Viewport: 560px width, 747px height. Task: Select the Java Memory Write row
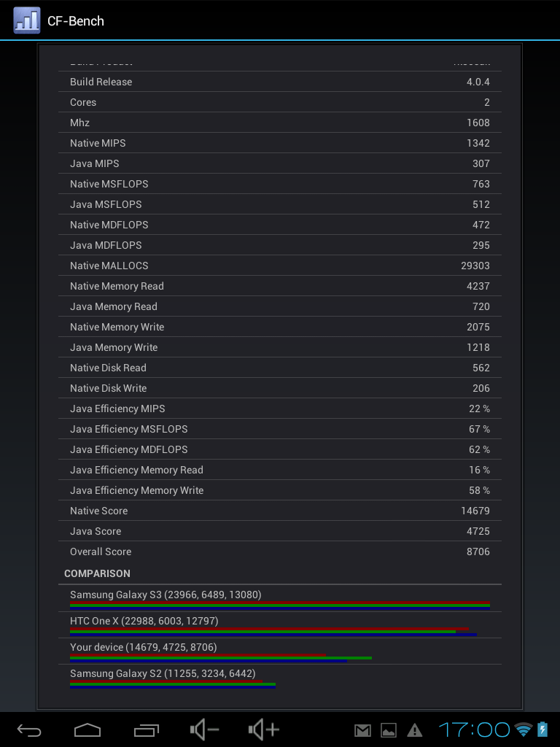pyautogui.click(x=280, y=348)
